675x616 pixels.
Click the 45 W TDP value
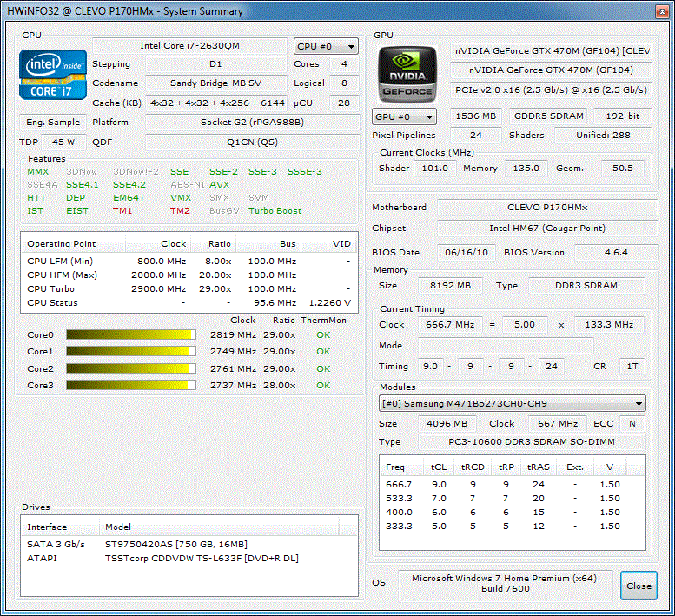(x=63, y=142)
